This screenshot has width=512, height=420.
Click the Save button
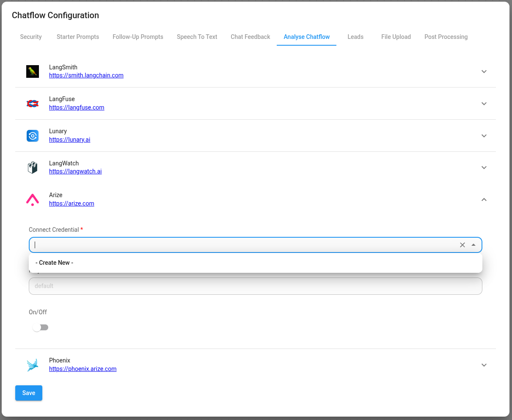click(28, 393)
